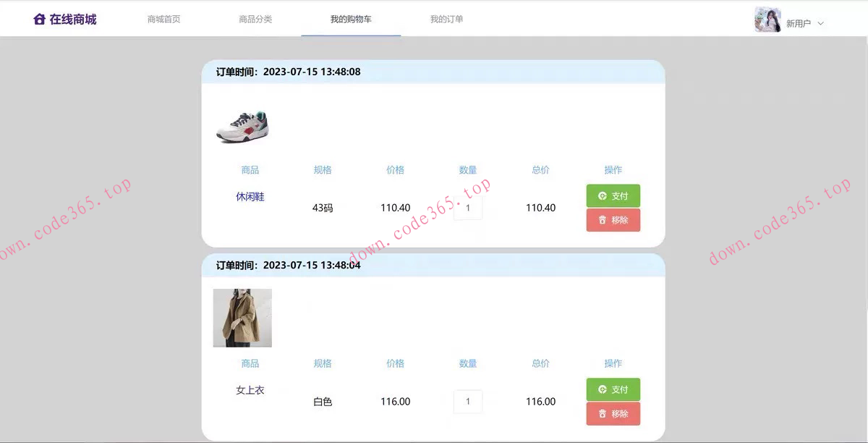
Task: Open the 新用户 account dropdown chevron
Action: point(821,23)
